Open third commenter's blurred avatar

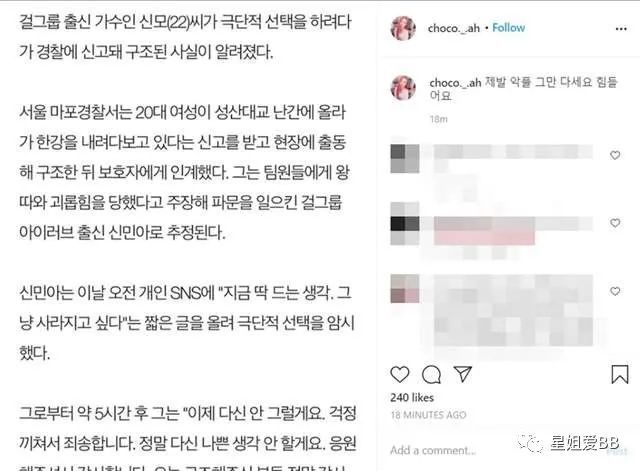pos(405,289)
